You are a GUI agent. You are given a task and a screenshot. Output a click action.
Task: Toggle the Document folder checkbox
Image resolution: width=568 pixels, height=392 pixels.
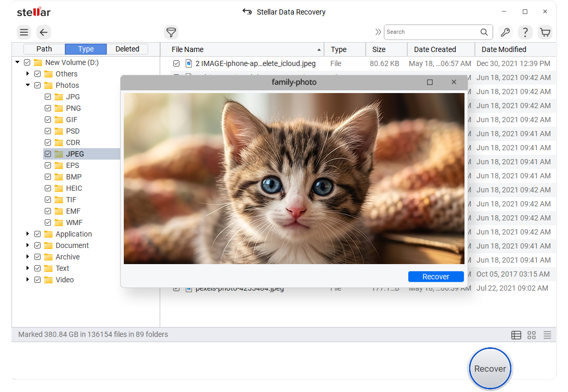pos(37,245)
